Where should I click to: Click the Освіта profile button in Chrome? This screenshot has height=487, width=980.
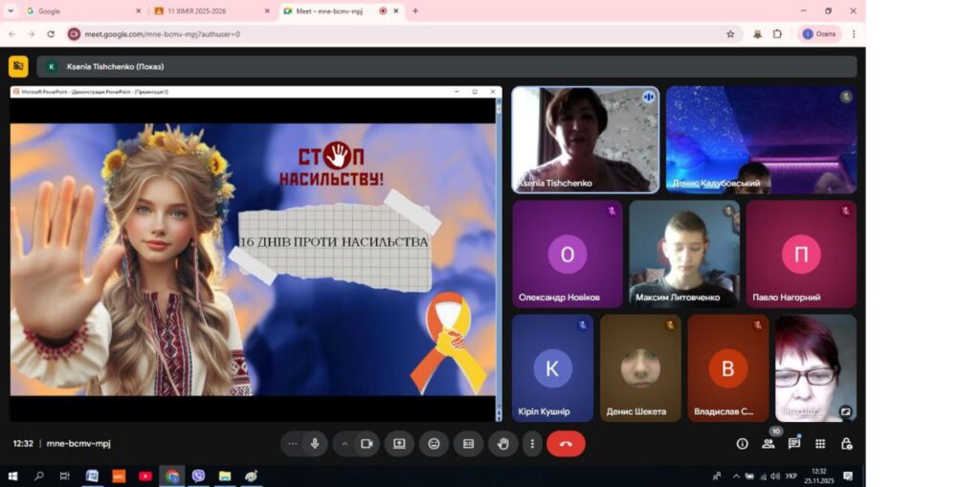click(819, 33)
